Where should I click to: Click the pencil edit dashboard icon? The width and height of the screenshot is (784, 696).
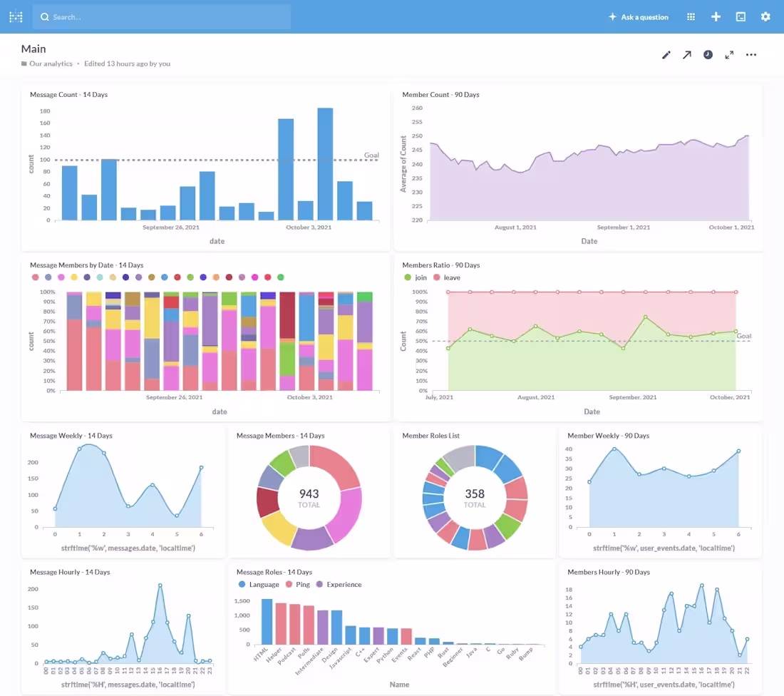pos(666,55)
